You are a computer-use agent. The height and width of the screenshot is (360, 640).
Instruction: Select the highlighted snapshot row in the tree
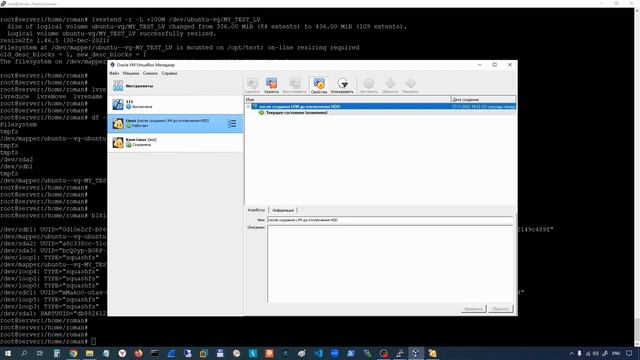(x=383, y=107)
